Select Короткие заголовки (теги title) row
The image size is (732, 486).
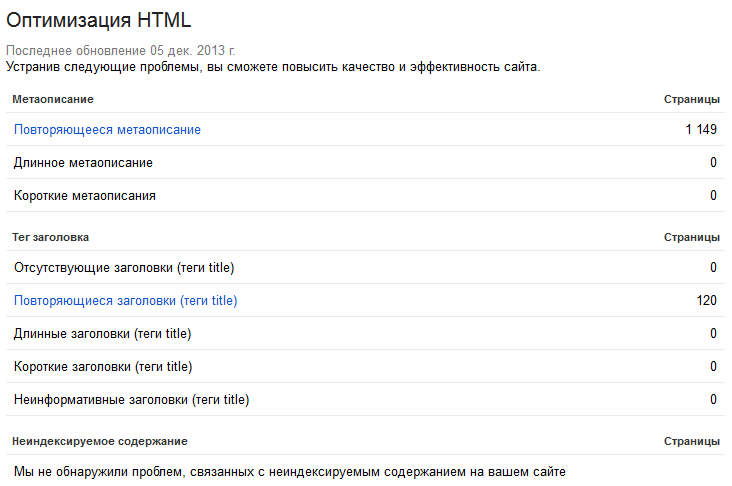click(365, 366)
